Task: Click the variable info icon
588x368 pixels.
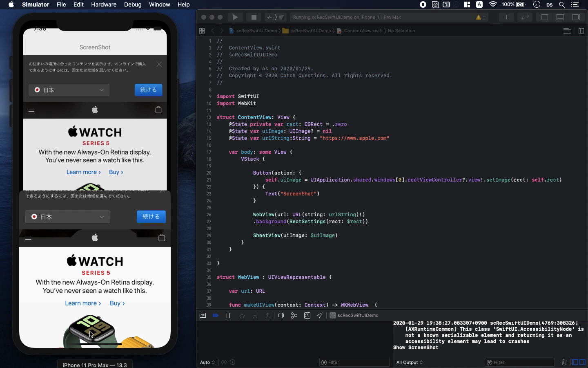Action: (233, 362)
